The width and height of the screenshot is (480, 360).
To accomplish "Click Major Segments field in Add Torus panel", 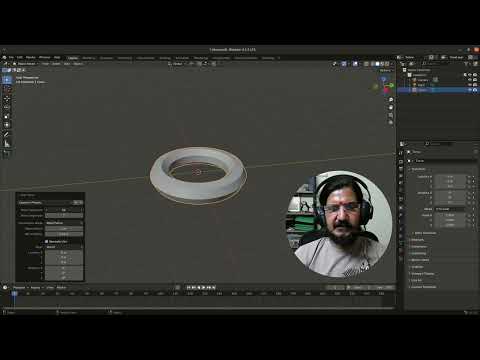I will click(64, 210).
